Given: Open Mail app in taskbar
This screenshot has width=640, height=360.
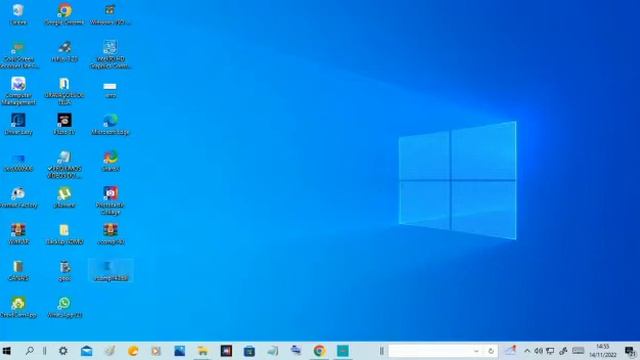Looking at the screenshot, I should (87, 351).
